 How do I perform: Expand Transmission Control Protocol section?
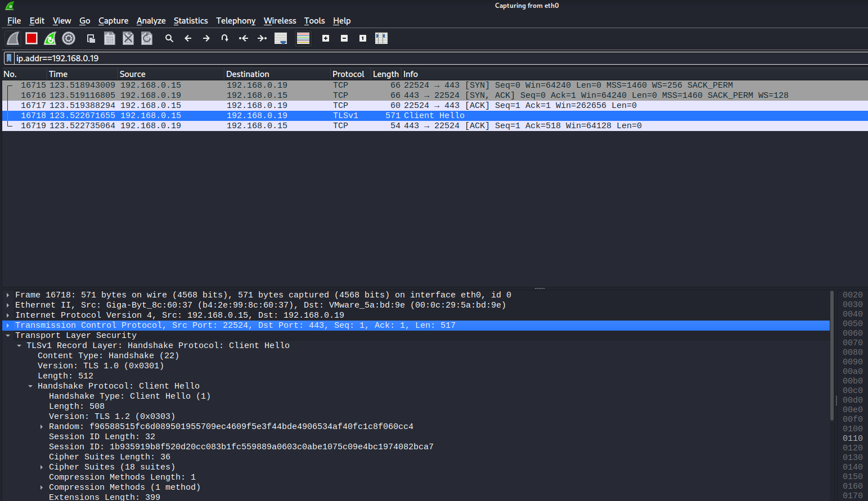pyautogui.click(x=8, y=326)
